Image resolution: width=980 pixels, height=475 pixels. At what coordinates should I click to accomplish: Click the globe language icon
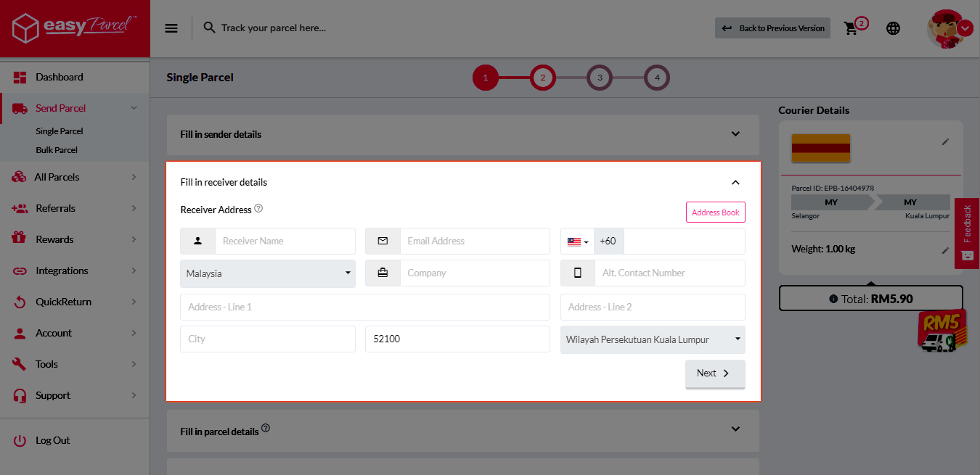pos(894,28)
